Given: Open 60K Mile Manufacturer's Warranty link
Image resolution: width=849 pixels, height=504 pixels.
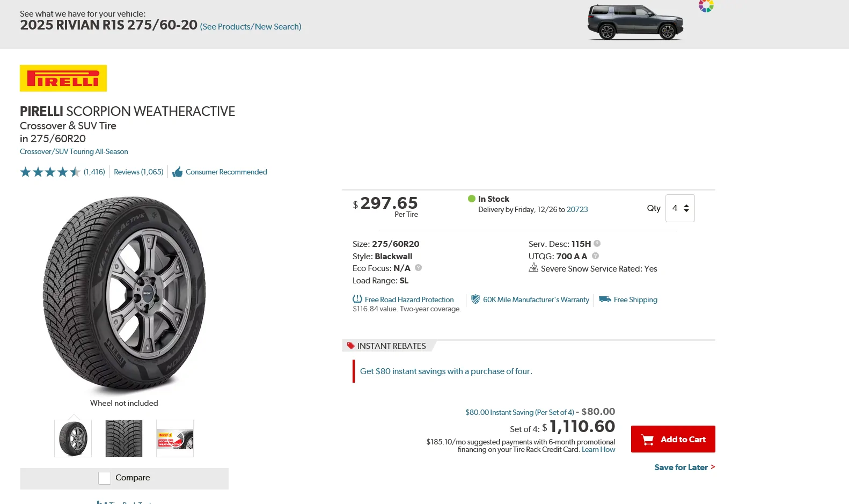Looking at the screenshot, I should (x=536, y=300).
